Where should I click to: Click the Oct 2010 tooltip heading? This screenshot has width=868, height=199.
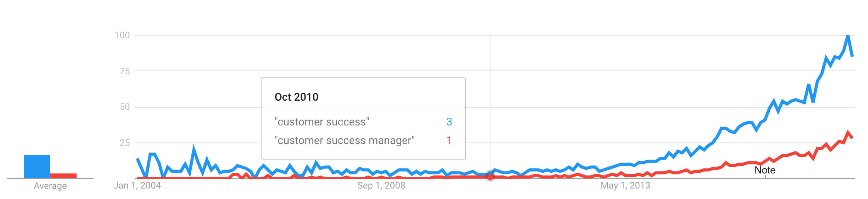pyautogui.click(x=296, y=97)
